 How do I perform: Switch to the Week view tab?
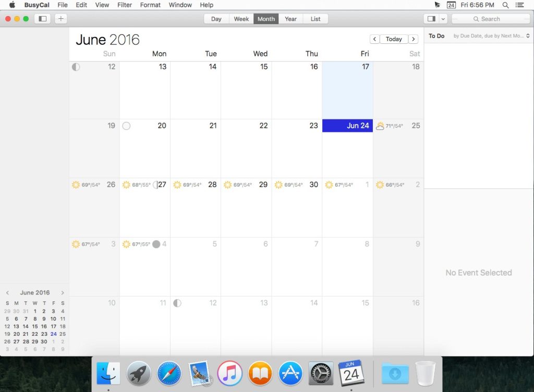click(241, 19)
